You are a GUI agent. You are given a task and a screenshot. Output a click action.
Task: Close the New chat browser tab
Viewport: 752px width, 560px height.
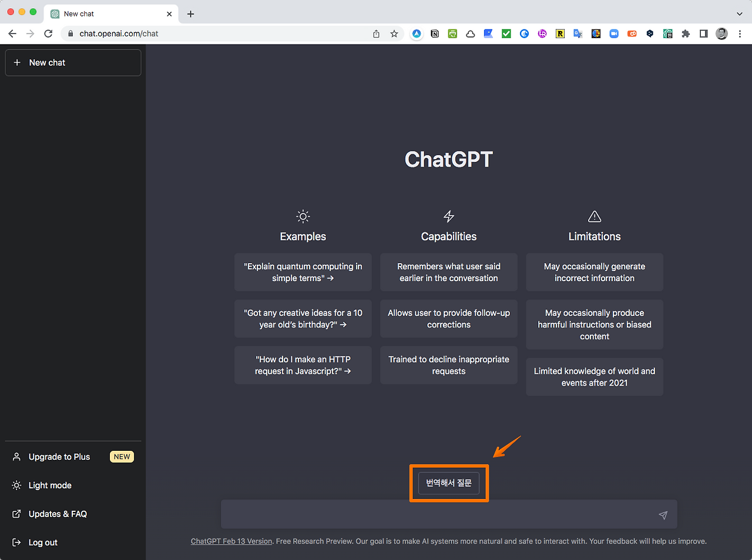pos(169,14)
